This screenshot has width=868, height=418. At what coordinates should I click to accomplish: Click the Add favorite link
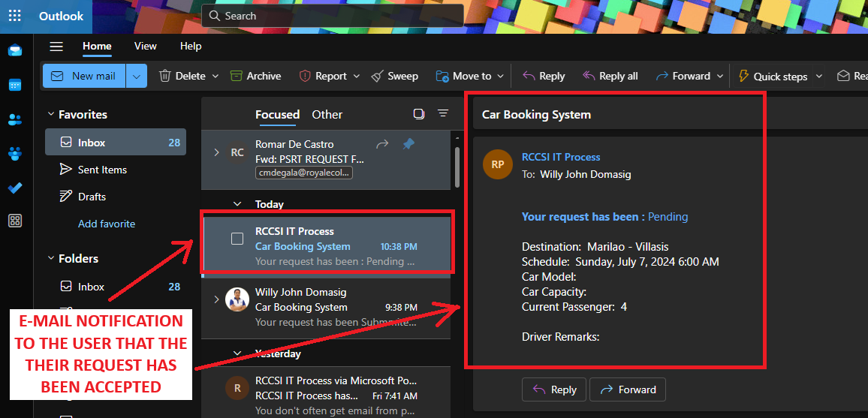click(107, 224)
